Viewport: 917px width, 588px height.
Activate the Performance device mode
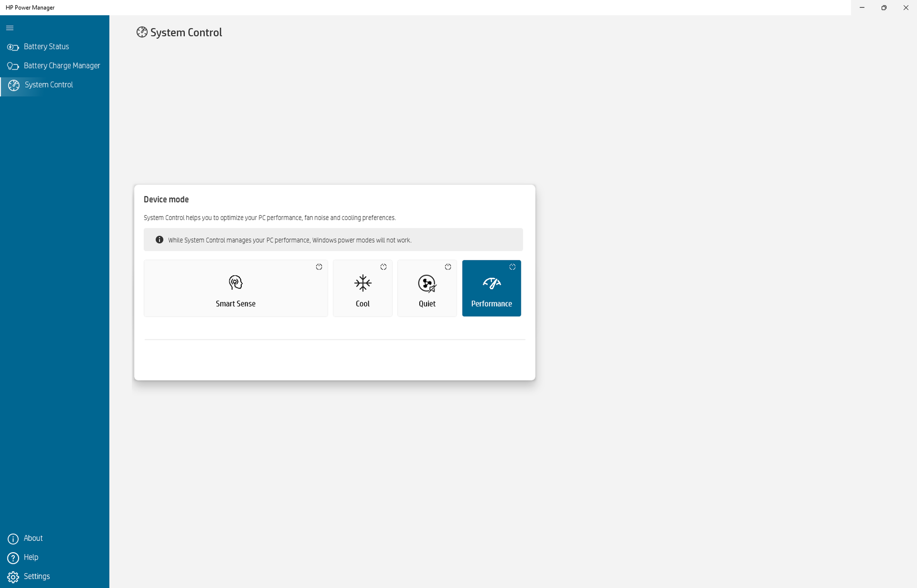point(491,288)
